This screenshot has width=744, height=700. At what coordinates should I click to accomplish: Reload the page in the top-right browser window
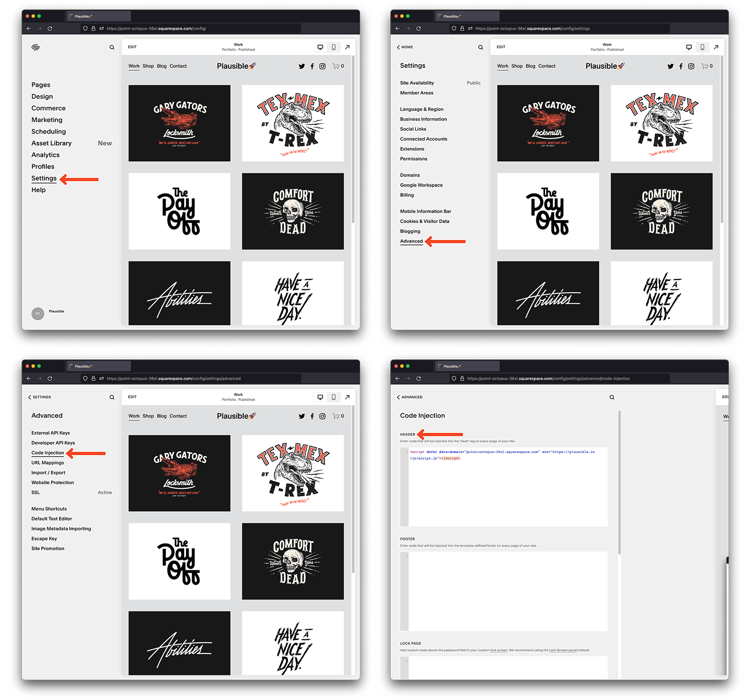pos(418,28)
